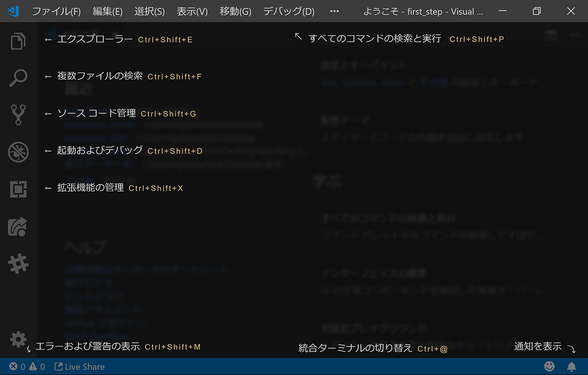Click the Ctrl+Shift+F shortcut text

pos(174,77)
